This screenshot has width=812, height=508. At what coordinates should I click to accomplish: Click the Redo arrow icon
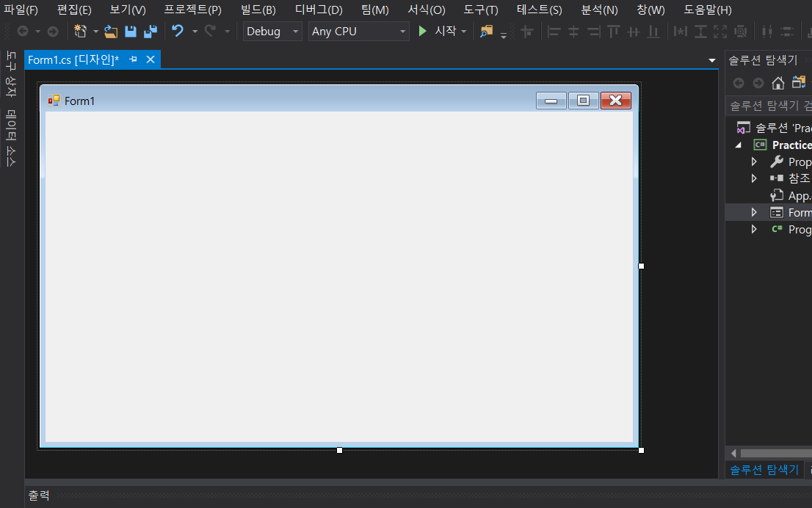click(x=210, y=31)
